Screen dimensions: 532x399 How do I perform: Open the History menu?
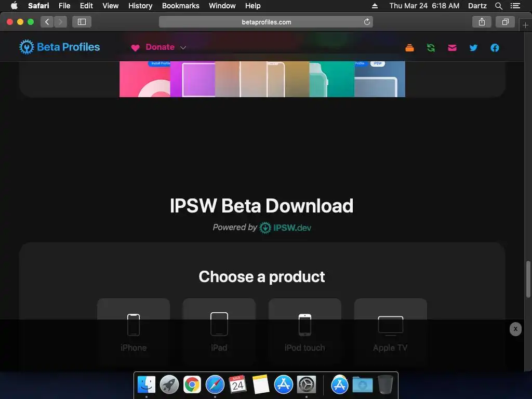(x=140, y=6)
